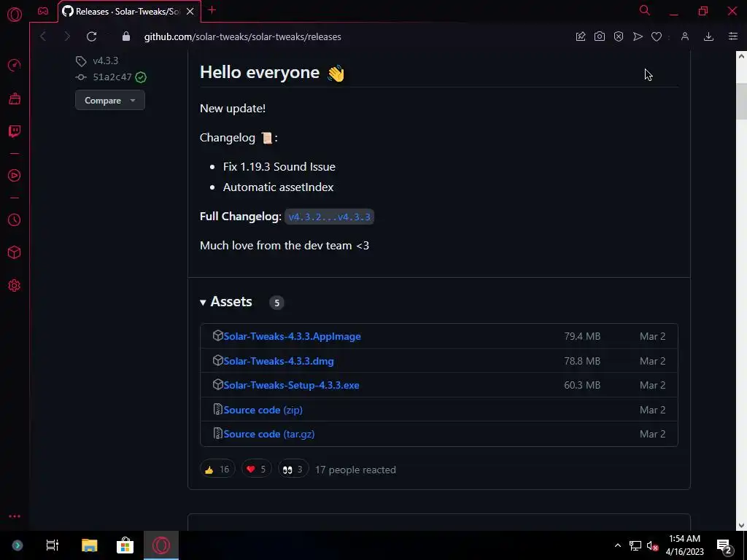Open the v4.3.3 tag link
The height and width of the screenshot is (560, 747).
(x=105, y=61)
